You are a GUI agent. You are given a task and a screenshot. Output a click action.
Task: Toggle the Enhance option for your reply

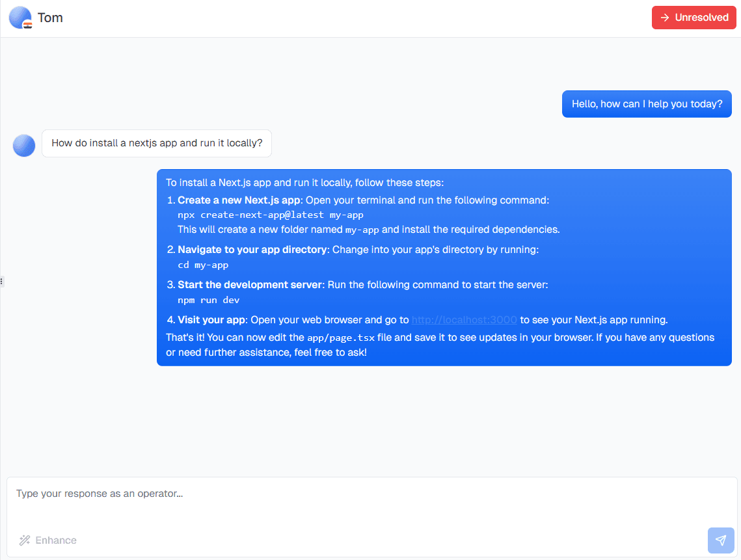[x=47, y=540]
